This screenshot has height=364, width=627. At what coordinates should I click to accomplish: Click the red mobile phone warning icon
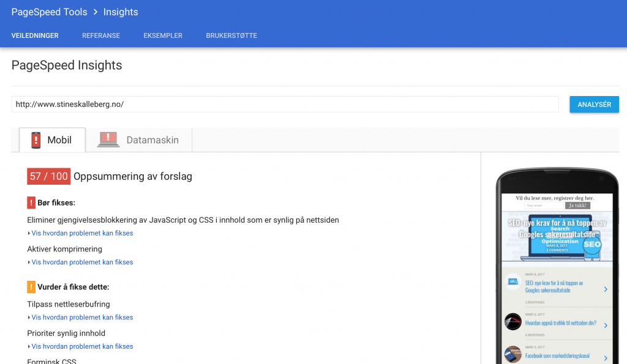coord(36,140)
